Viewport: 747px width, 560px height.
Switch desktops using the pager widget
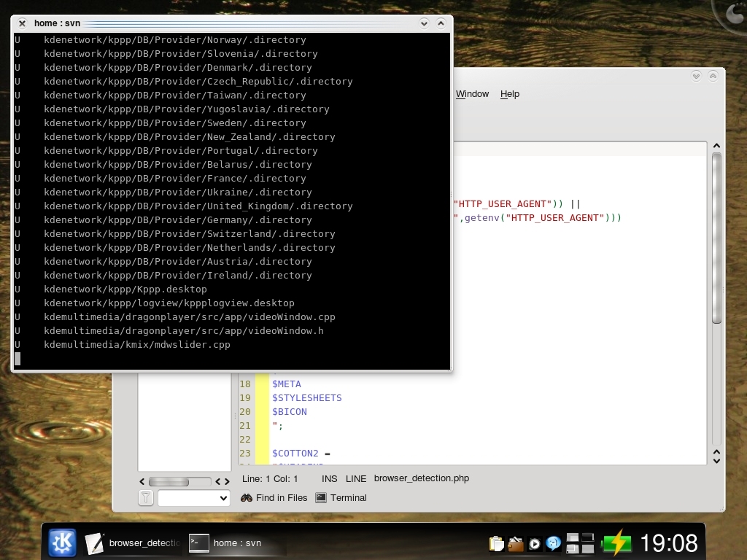(580, 542)
